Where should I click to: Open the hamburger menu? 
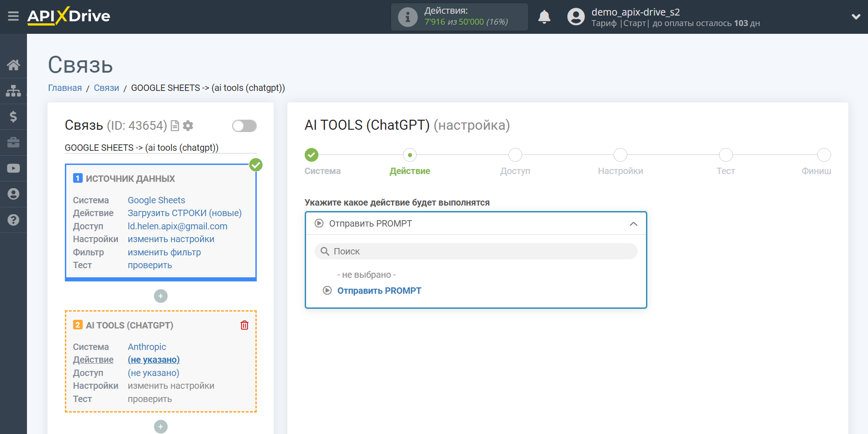(13, 16)
